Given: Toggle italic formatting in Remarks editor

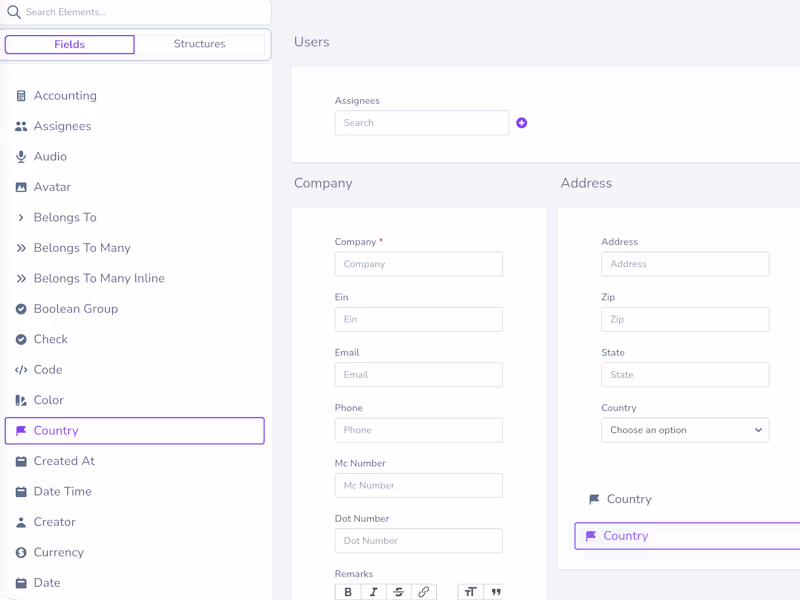Looking at the screenshot, I should pyautogui.click(x=373, y=592).
